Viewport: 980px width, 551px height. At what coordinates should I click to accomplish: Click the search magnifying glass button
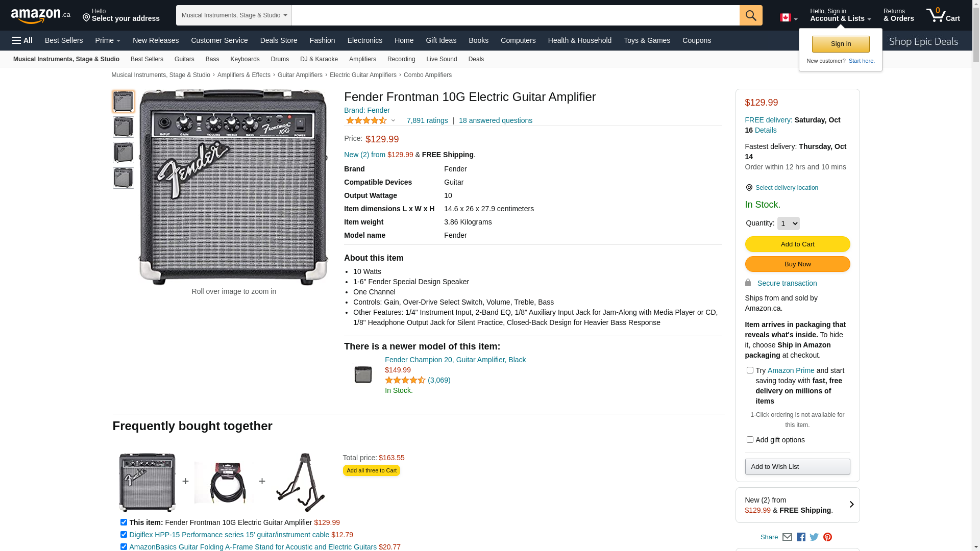(x=750, y=15)
